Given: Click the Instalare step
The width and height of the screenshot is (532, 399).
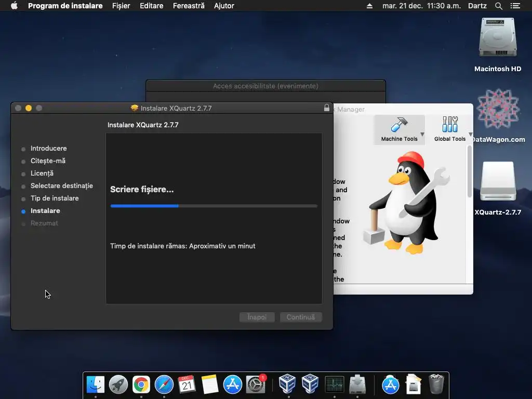Looking at the screenshot, I should [x=45, y=211].
